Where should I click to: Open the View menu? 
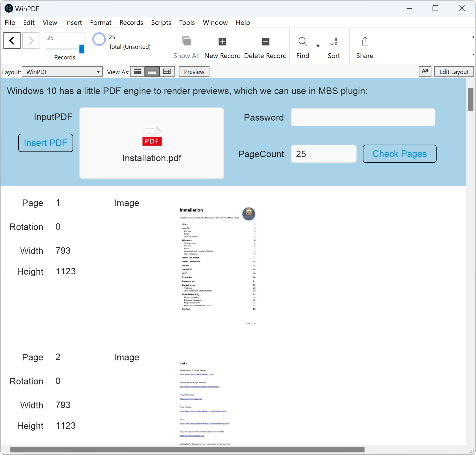[x=50, y=23]
